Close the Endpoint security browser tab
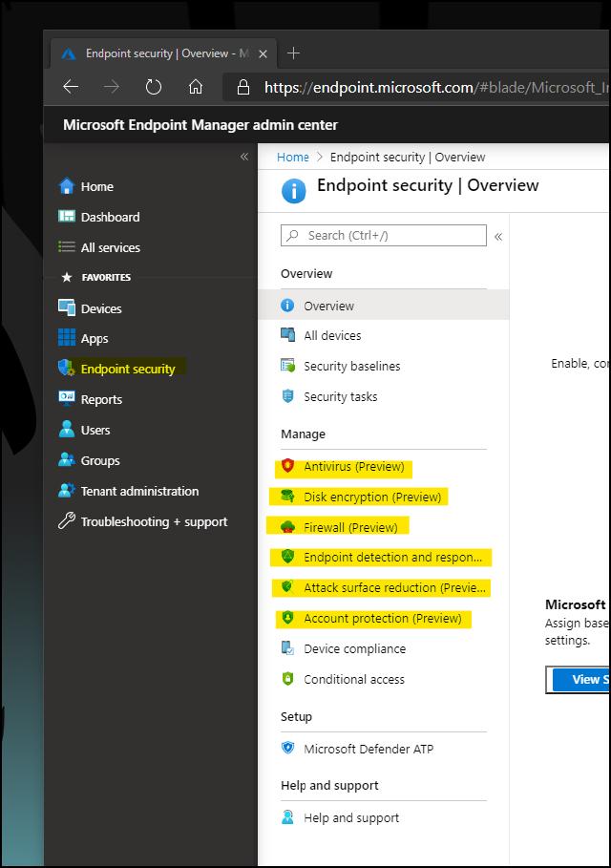 pyautogui.click(x=263, y=53)
